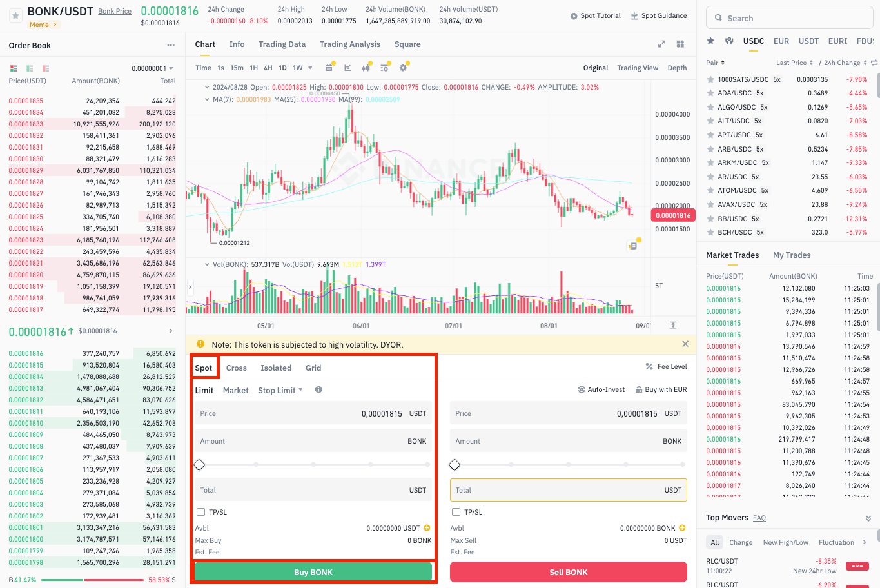Expand order book price detail arrow
The height and width of the screenshot is (588, 880).
click(x=171, y=331)
